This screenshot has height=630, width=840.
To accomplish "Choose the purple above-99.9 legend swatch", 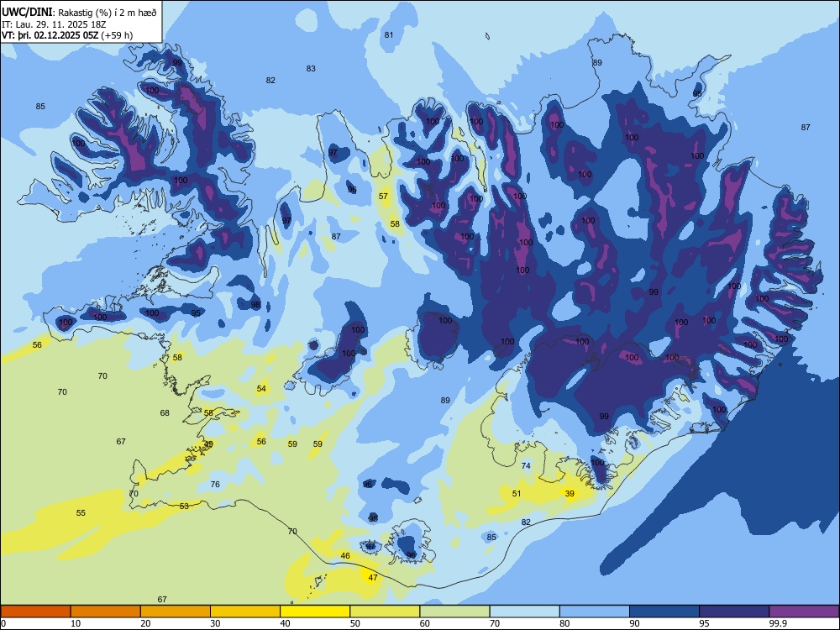I will (x=804, y=612).
